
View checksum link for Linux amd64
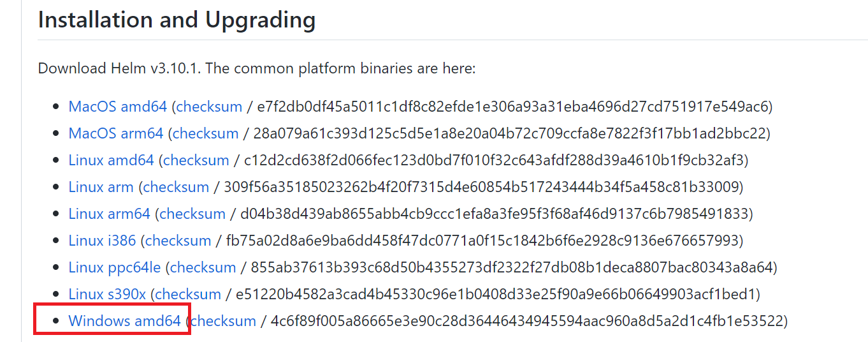(x=196, y=160)
